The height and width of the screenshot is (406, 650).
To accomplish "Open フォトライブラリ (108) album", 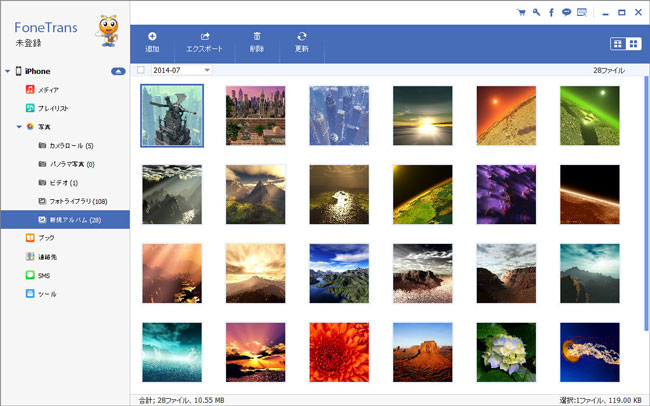I will (77, 200).
